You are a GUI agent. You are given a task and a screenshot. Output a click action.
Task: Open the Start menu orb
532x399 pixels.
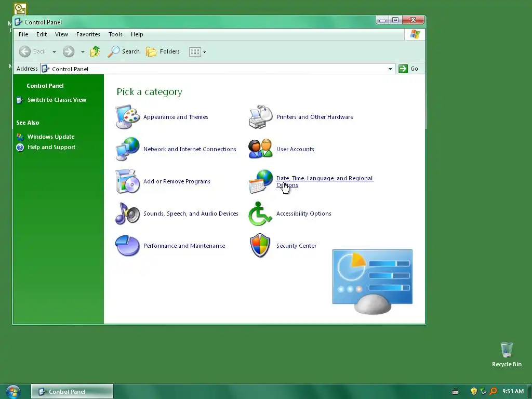(13, 392)
